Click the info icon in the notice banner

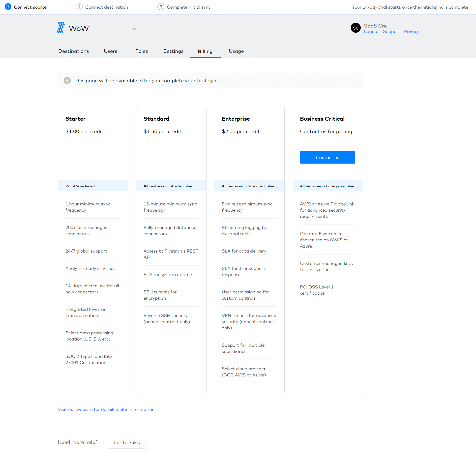tap(67, 81)
